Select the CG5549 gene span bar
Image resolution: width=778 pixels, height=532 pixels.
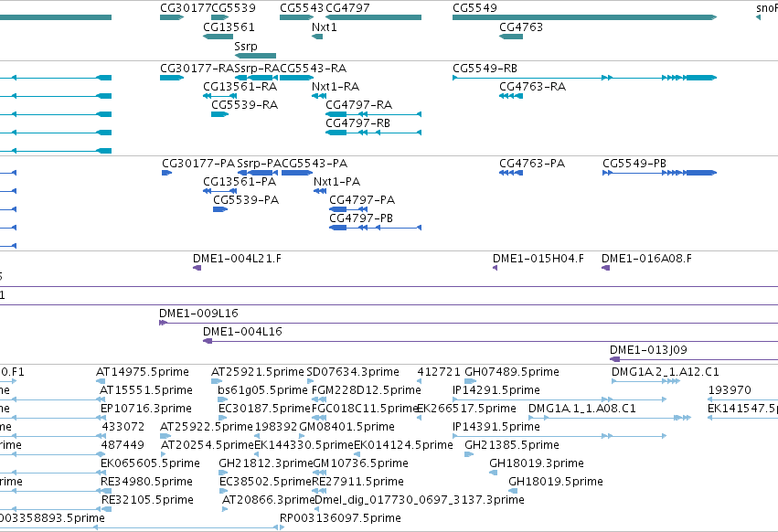tap(584, 17)
